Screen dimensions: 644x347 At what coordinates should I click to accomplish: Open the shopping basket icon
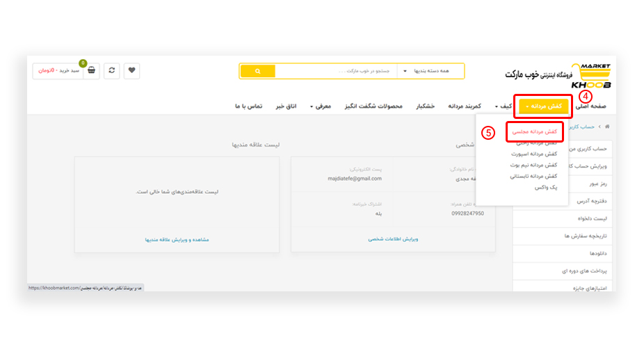point(92,70)
